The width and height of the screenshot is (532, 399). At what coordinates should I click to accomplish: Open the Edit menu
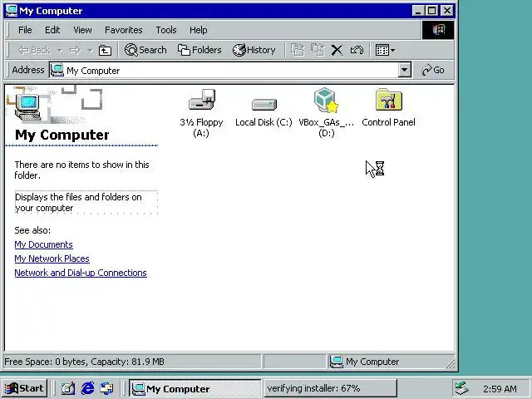tap(52, 30)
